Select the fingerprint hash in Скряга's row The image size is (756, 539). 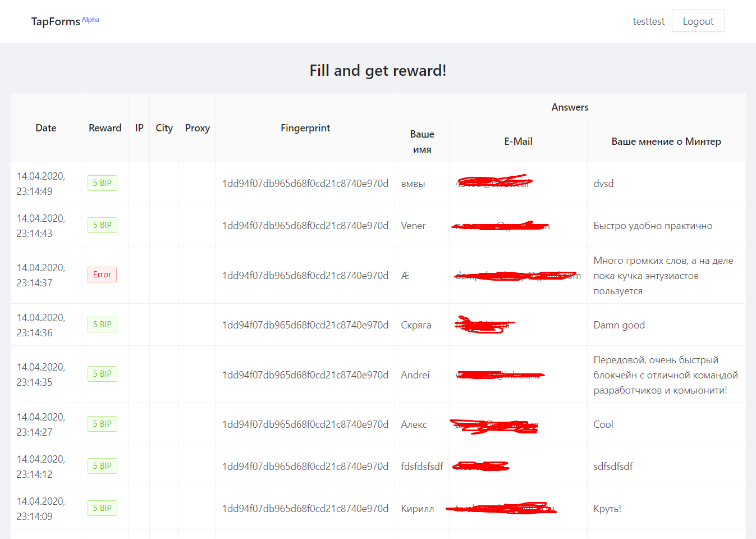(x=305, y=325)
